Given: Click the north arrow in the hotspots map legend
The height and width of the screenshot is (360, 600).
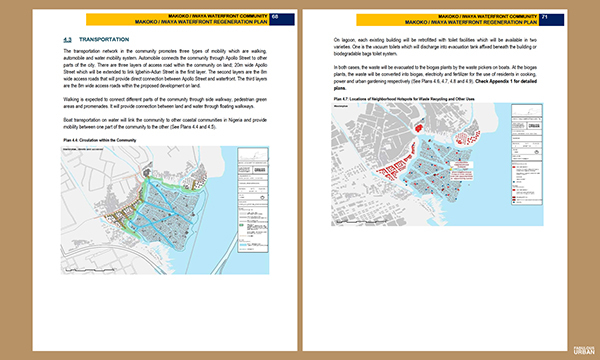Looking at the screenshot, I should pos(536,152).
